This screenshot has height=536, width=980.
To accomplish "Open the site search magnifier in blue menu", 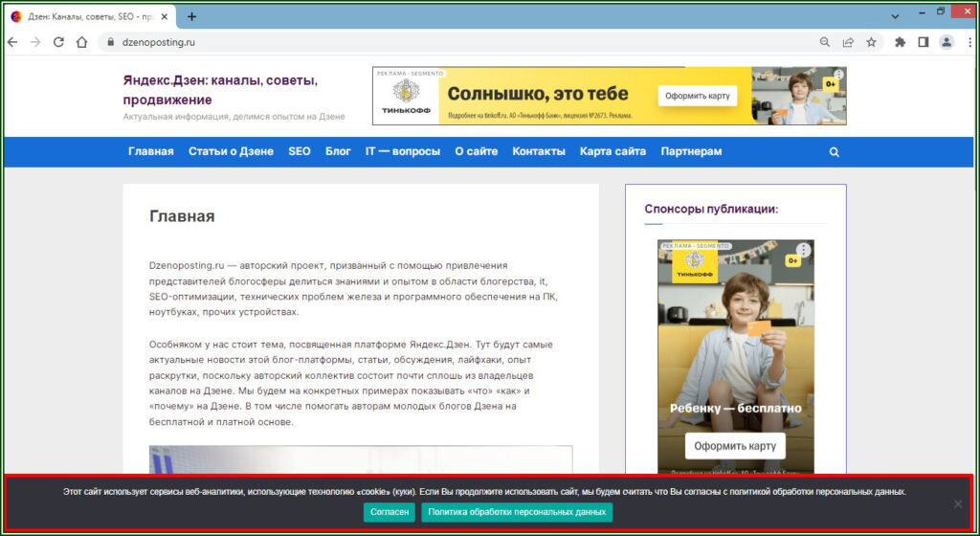I will pos(834,152).
